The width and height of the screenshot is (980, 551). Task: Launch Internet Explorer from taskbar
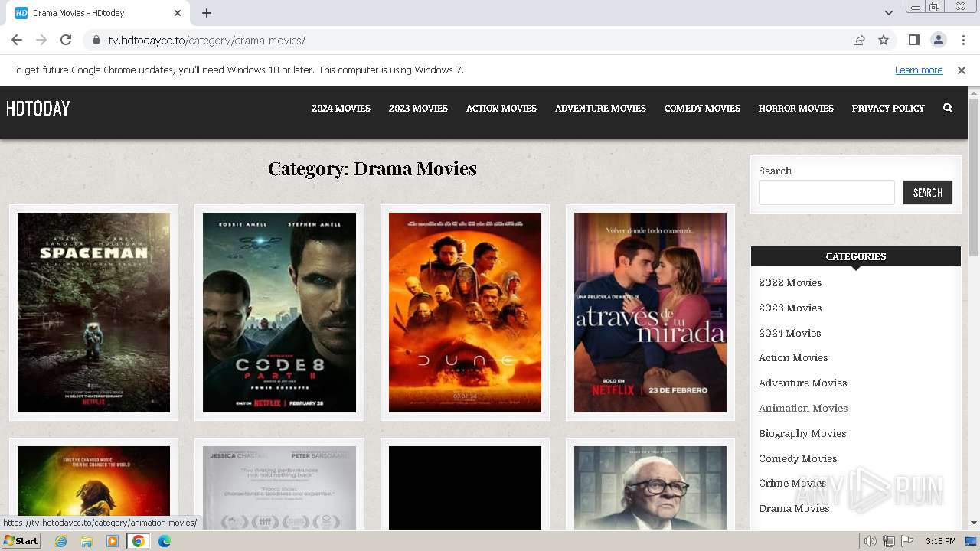[x=60, y=541]
